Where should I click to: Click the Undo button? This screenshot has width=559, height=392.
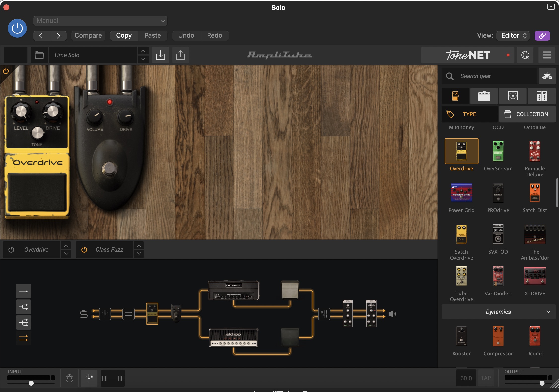point(186,36)
